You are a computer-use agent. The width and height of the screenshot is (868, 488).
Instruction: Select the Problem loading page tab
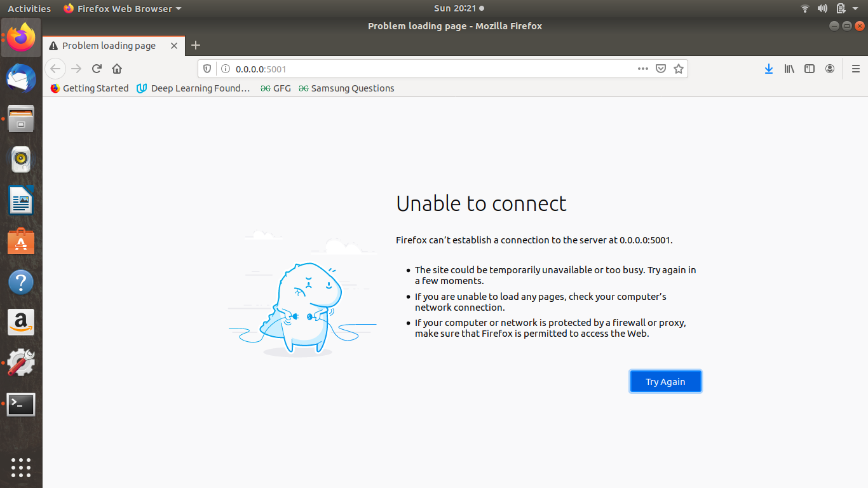pyautogui.click(x=109, y=46)
